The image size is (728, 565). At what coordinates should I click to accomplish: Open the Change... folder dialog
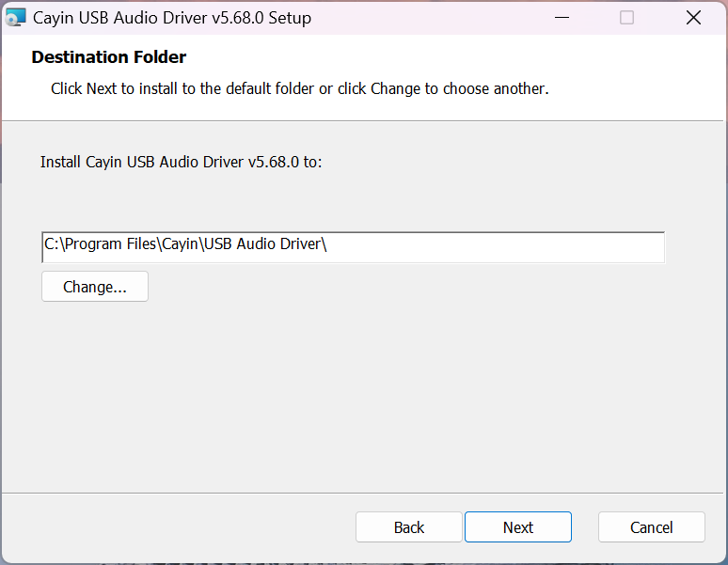click(95, 287)
